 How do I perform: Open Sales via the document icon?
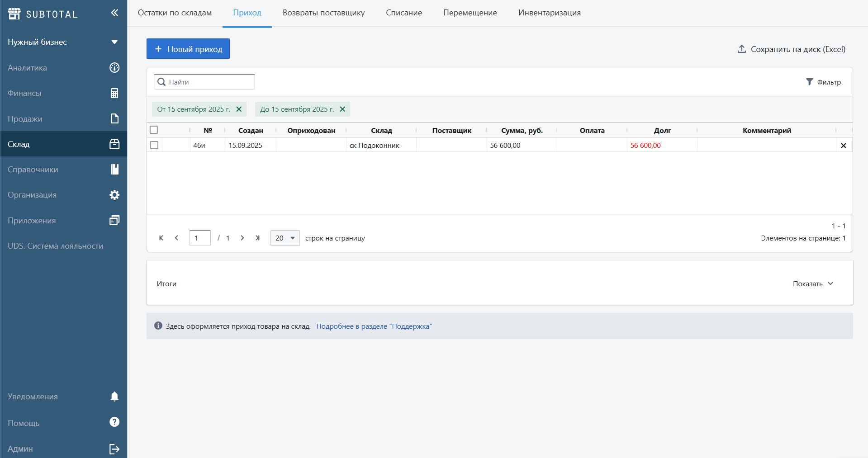pos(114,118)
